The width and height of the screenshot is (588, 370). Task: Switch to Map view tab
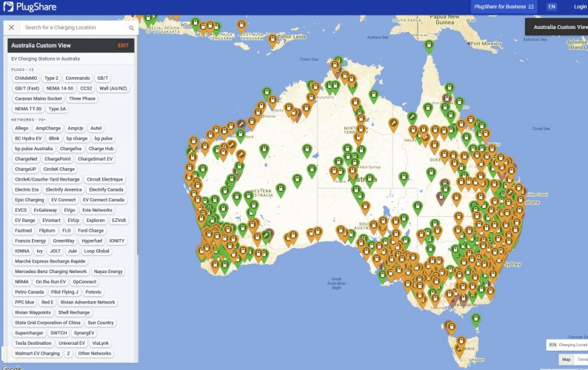tap(566, 360)
